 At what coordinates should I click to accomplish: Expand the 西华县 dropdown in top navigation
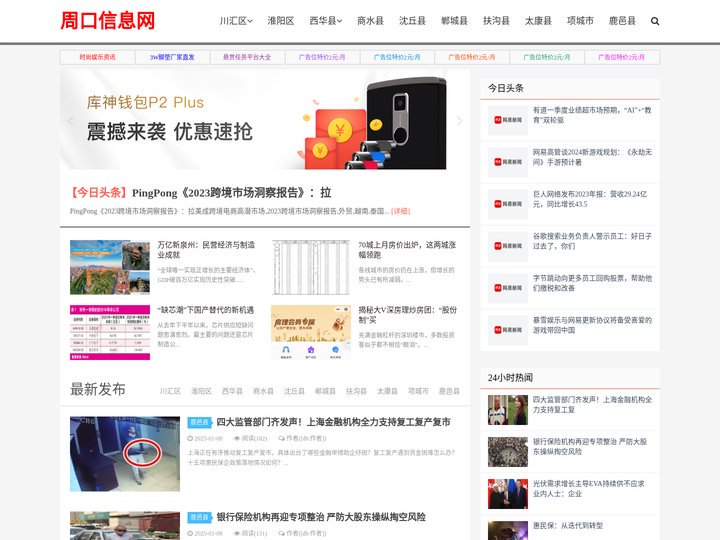(x=326, y=21)
